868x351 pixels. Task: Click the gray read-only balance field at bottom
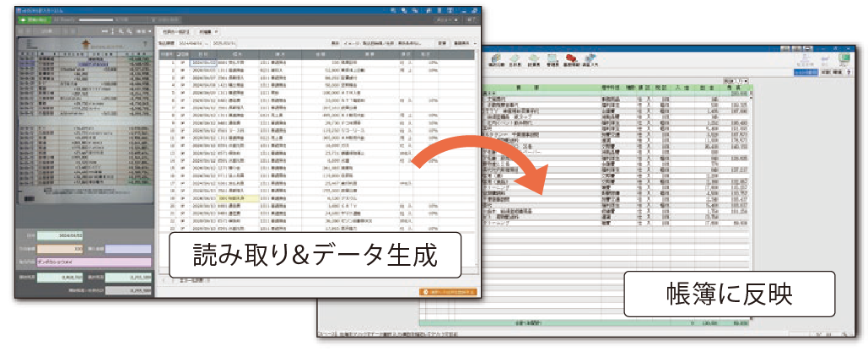(x=128, y=289)
